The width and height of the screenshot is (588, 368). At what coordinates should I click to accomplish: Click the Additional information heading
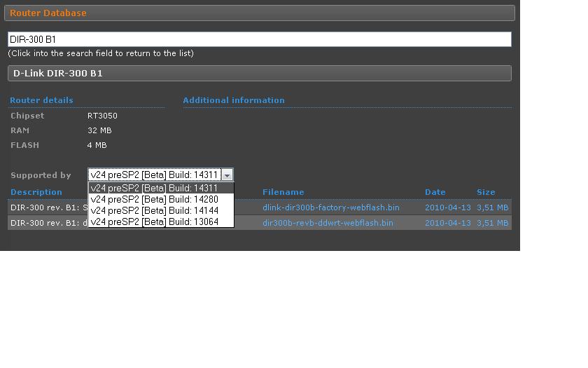click(x=234, y=100)
